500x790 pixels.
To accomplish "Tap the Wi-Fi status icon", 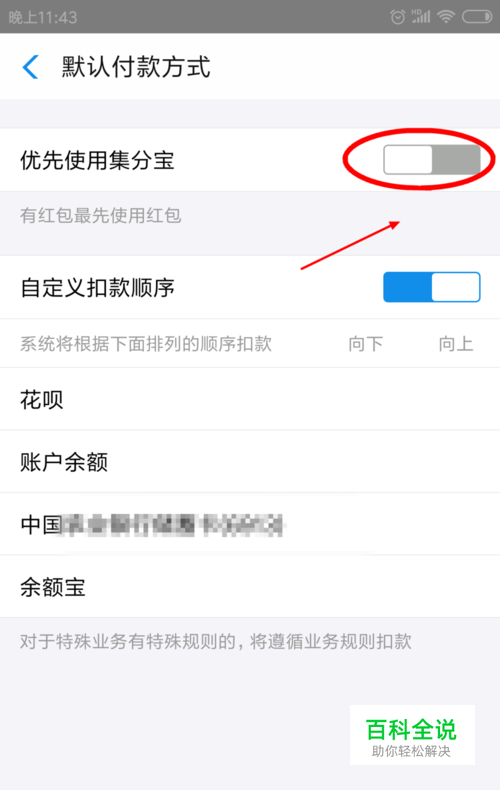I will pos(446,17).
